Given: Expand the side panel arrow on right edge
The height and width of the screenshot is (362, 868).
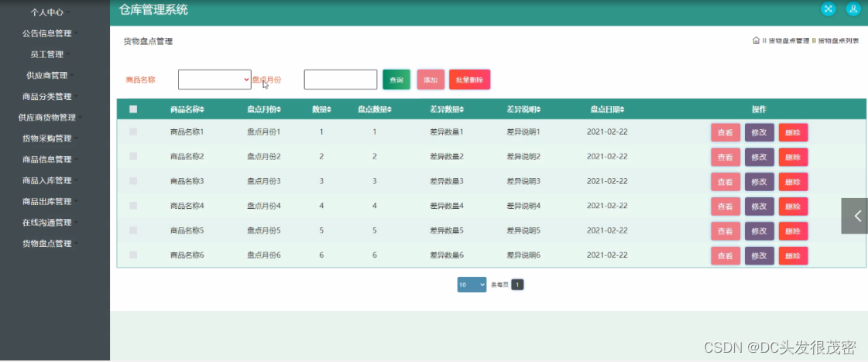Looking at the screenshot, I should pyautogui.click(x=855, y=216).
